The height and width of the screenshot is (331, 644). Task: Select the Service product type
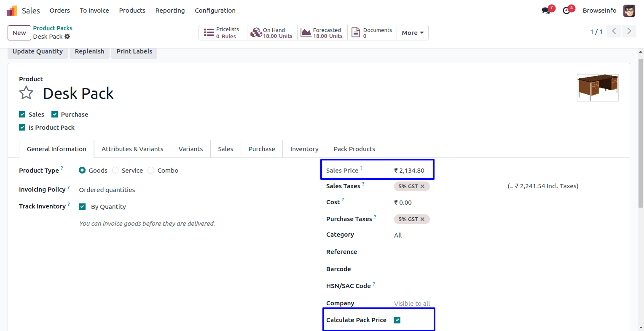[x=115, y=171]
